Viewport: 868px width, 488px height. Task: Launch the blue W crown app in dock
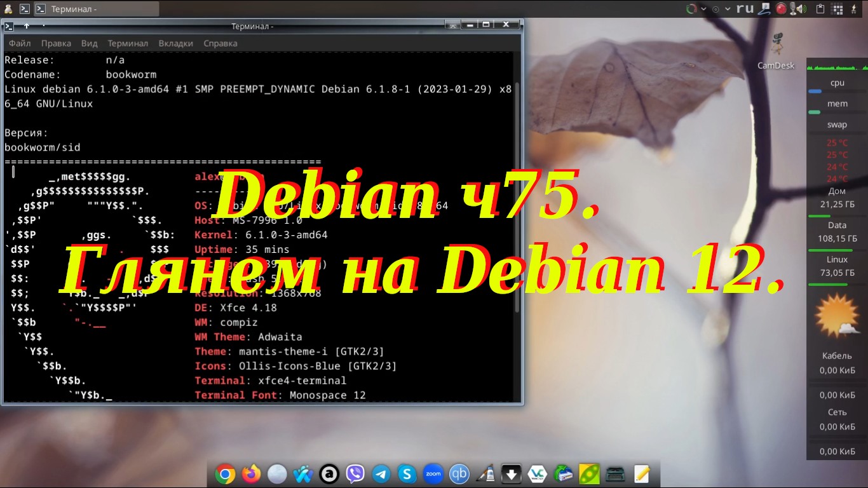pos(303,473)
